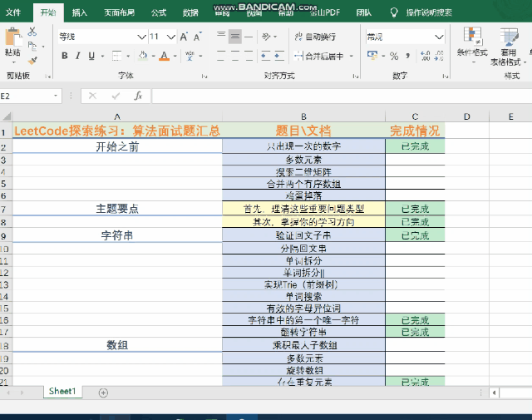Click the Copy icon
Viewport: 532px width, 420px height.
32,46
